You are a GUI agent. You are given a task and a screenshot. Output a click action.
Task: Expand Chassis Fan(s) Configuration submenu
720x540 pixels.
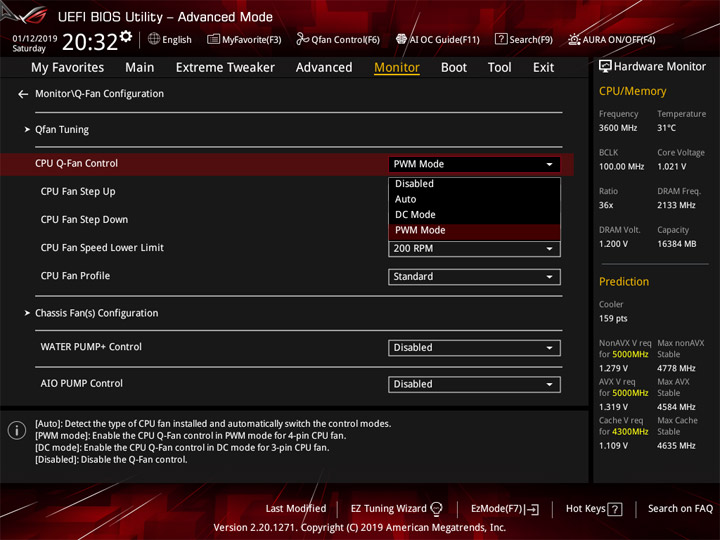(x=96, y=313)
